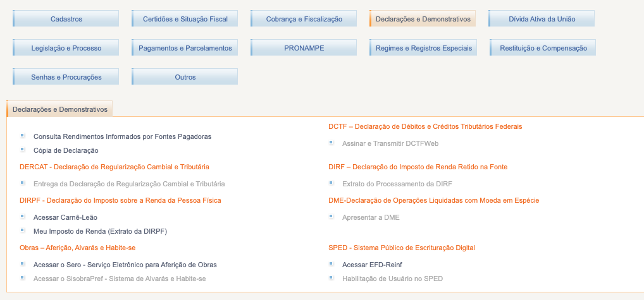Open Acessar Carnê-Leão
Viewport: 644px width, 300px height.
pyautogui.click(x=65, y=217)
